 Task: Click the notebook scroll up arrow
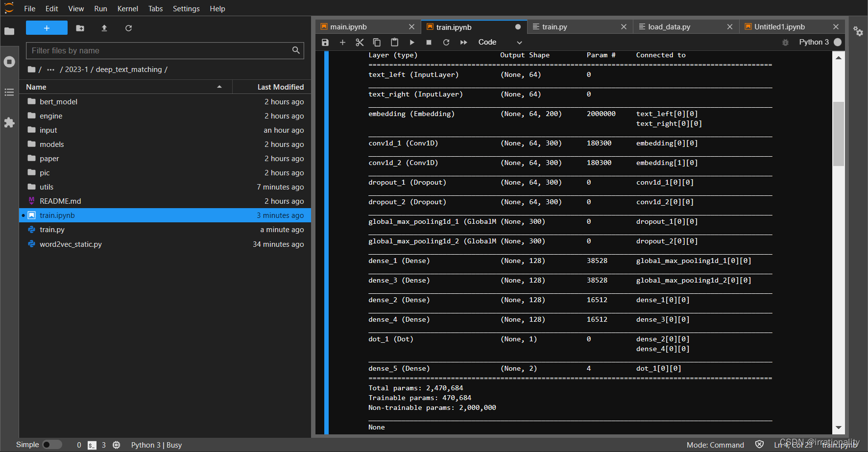tap(839, 57)
